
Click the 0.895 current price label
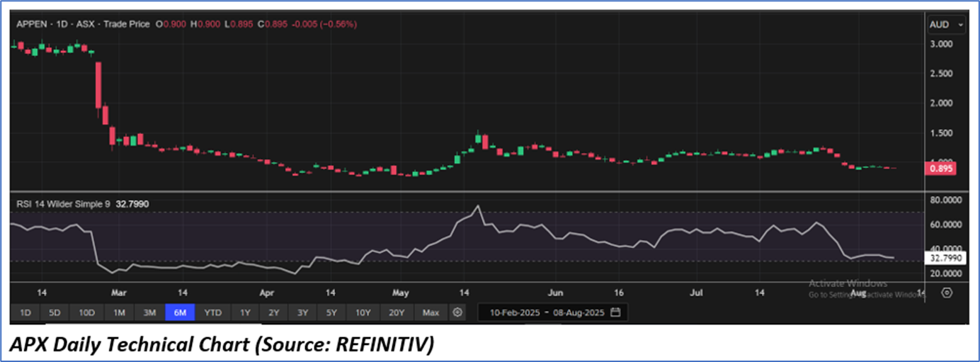click(x=942, y=169)
